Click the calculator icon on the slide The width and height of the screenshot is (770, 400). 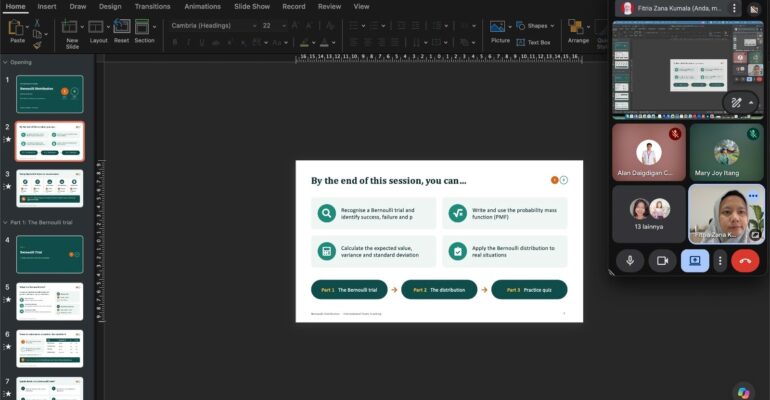[327, 251]
